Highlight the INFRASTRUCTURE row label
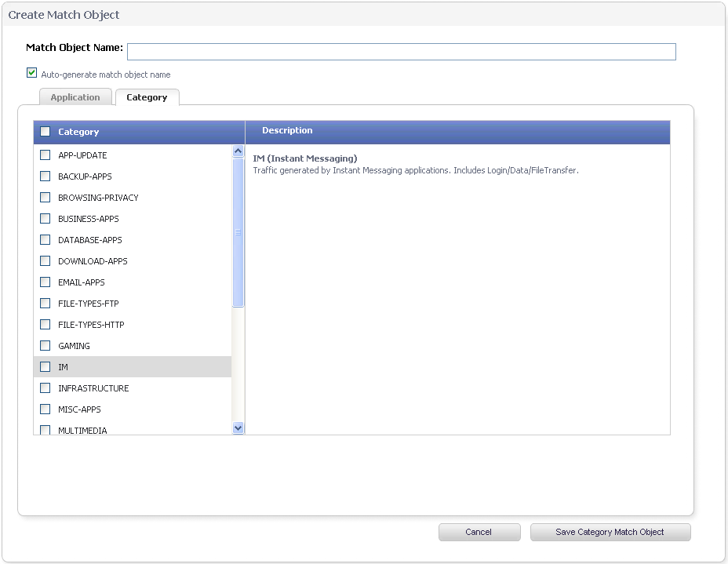Viewport: 728px width, 564px height. point(93,388)
